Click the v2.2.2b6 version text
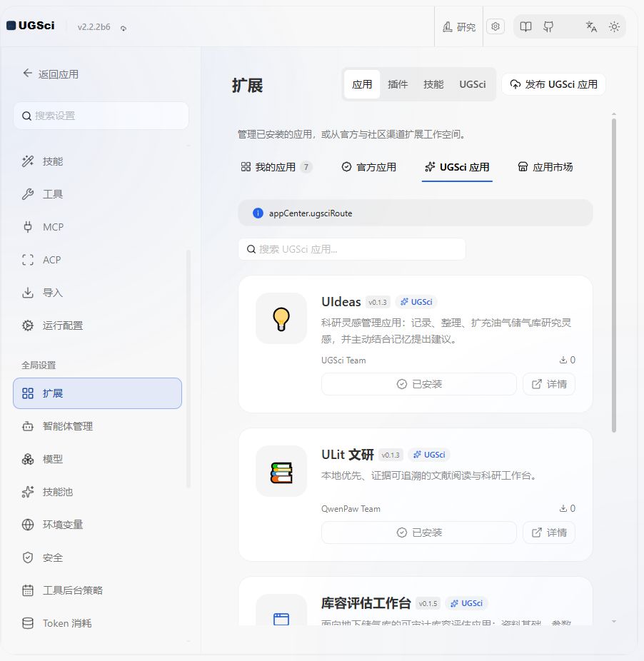The image size is (644, 661). coord(94,27)
